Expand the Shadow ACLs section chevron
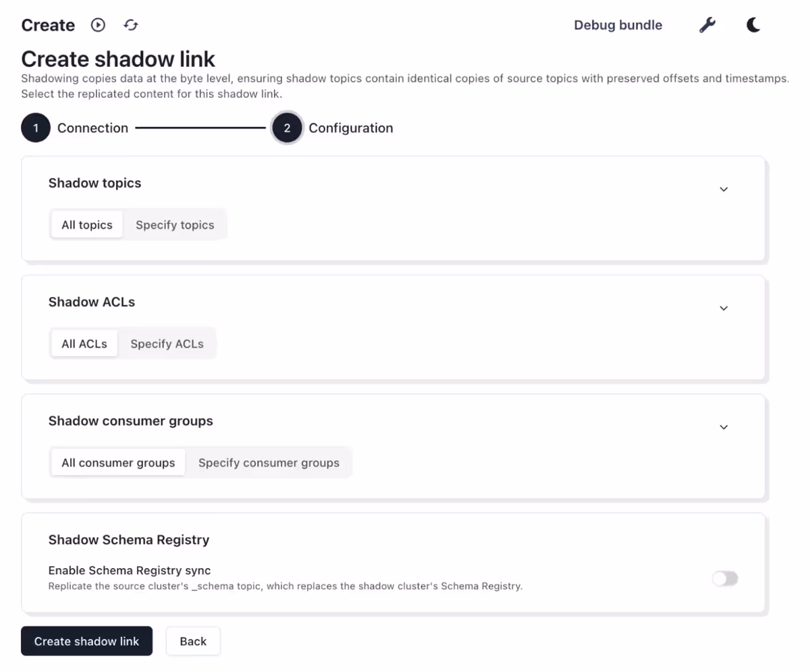This screenshot has width=810, height=672. tap(724, 308)
